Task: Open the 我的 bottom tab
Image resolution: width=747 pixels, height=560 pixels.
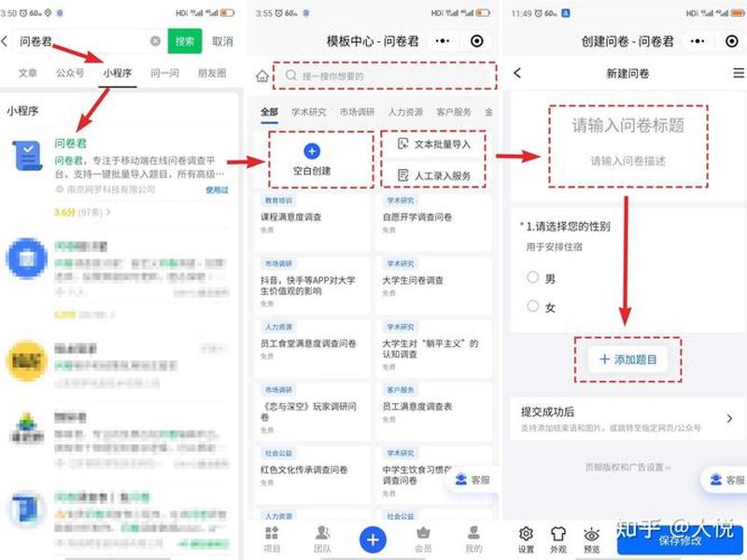Action: [473, 539]
